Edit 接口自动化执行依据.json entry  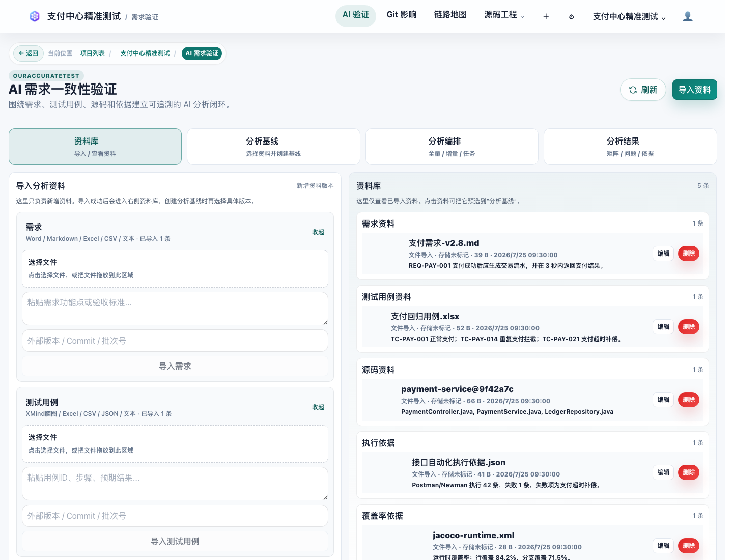(663, 472)
